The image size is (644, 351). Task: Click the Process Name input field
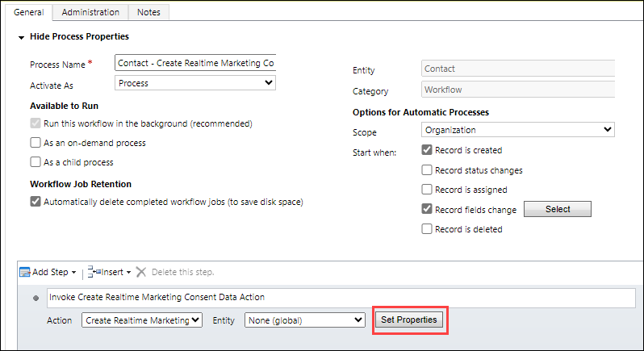click(194, 63)
